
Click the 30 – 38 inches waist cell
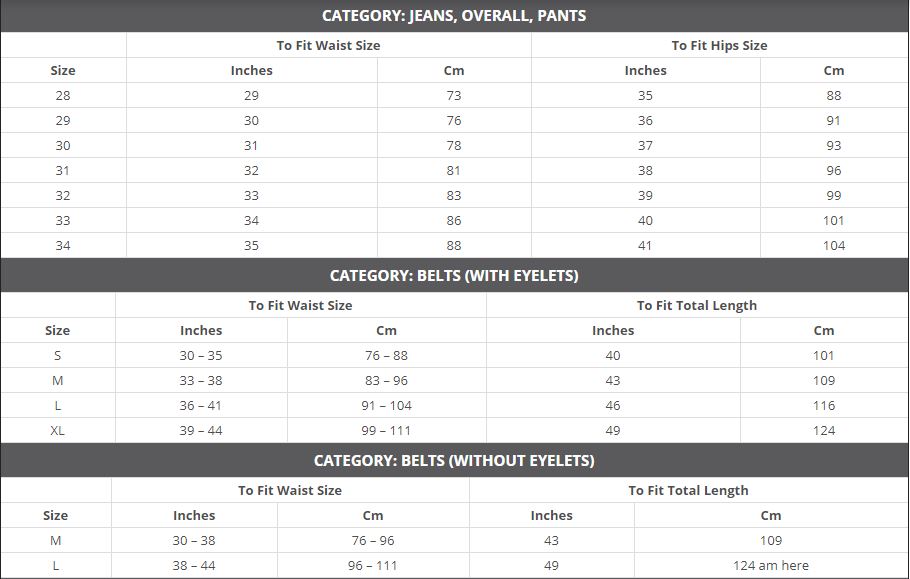[194, 541]
